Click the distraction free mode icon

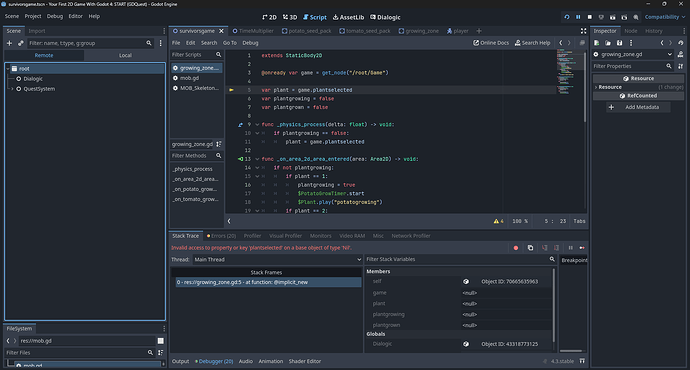click(583, 31)
